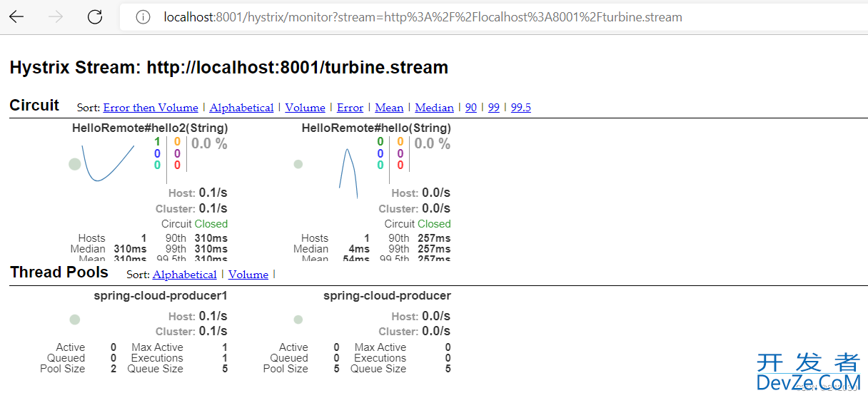The height and width of the screenshot is (398, 868).
Task: Focus the address bar URL field
Action: 493,17
